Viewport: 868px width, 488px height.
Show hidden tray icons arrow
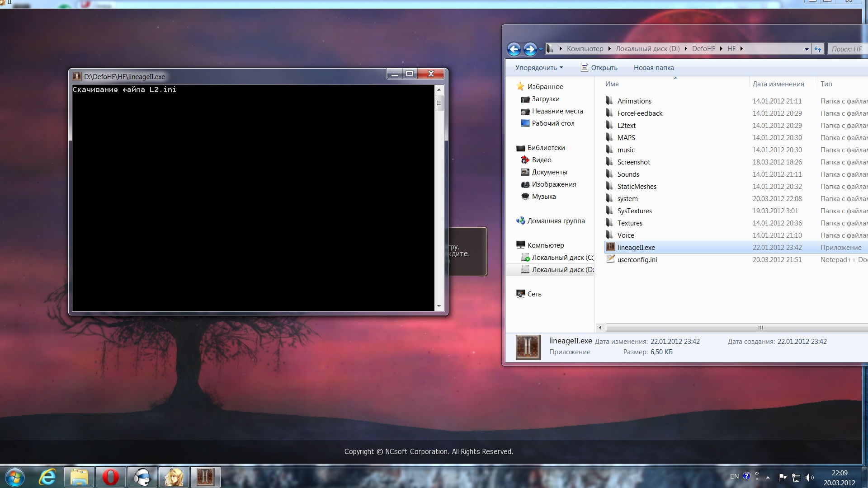tap(768, 477)
